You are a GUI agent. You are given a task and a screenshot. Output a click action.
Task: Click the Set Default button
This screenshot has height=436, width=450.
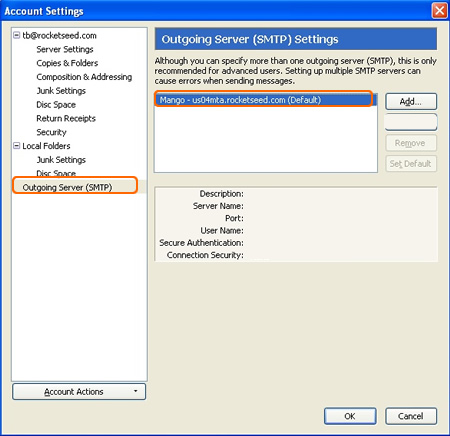click(411, 164)
